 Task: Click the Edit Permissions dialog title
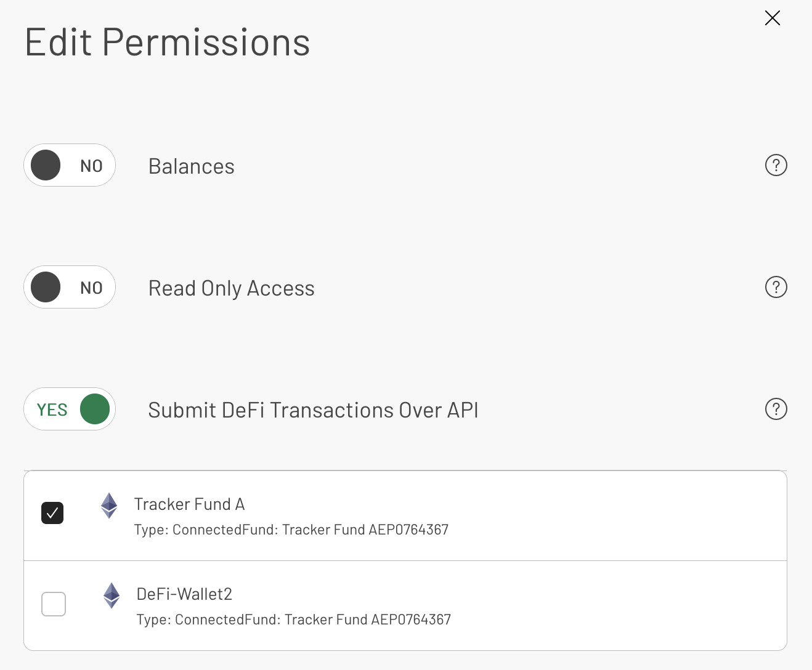click(168, 42)
